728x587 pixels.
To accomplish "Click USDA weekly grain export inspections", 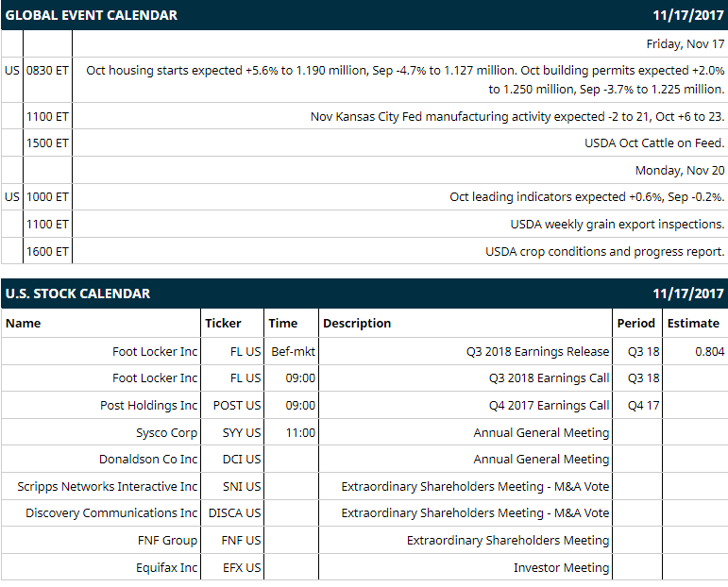I will pos(617,224).
